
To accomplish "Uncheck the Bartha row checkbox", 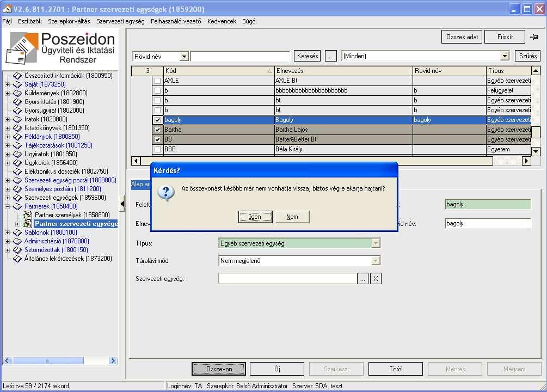I will pos(157,130).
